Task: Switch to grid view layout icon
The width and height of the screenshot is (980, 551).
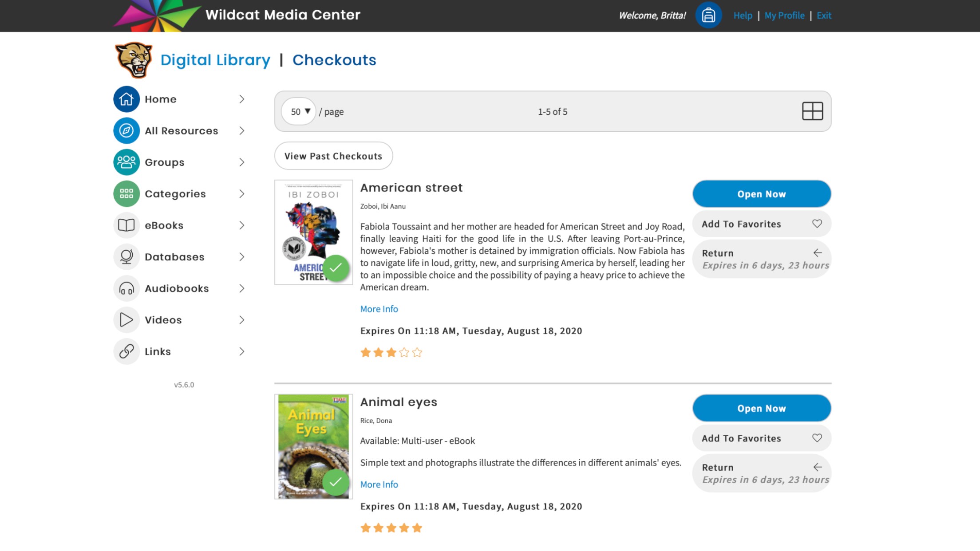Action: click(x=812, y=111)
